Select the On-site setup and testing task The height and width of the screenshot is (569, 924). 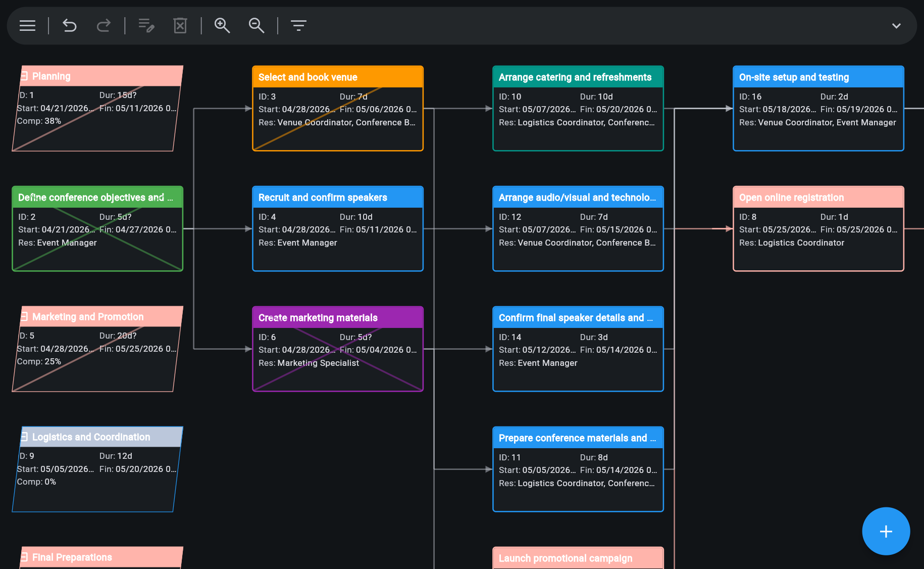(818, 108)
